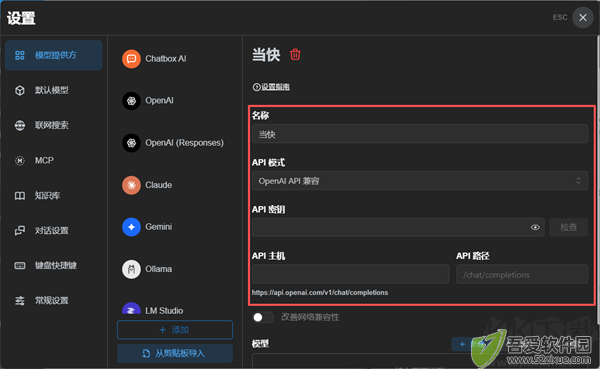Click the LM Studio provider icon
600x369 pixels.
(x=131, y=309)
